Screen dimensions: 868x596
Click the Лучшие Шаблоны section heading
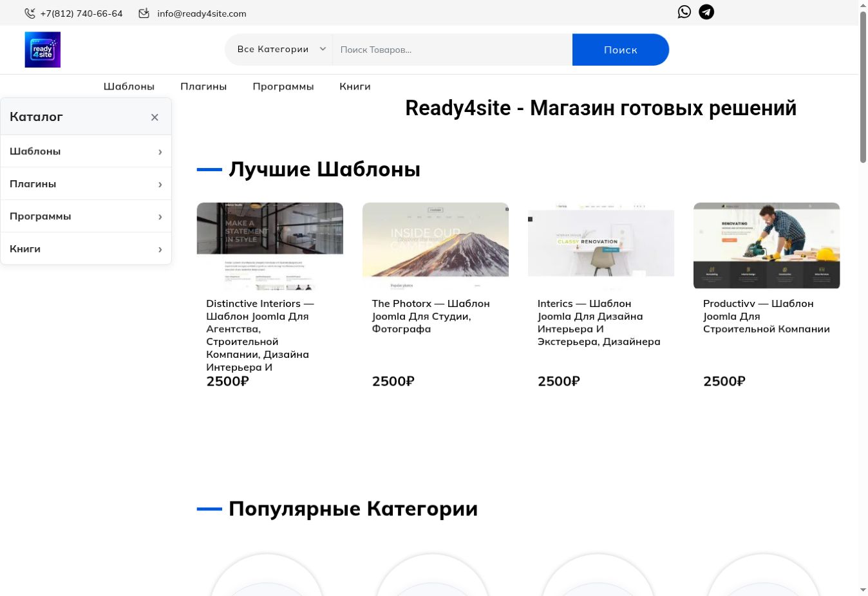pyautogui.click(x=325, y=169)
